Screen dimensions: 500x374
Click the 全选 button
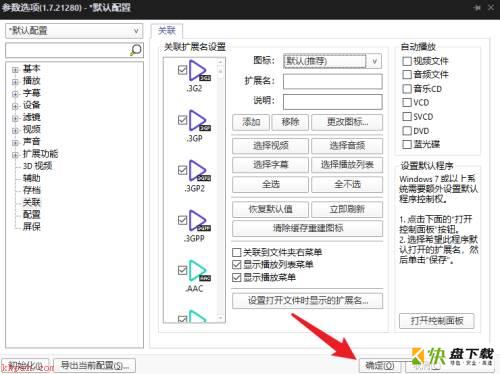[270, 184]
